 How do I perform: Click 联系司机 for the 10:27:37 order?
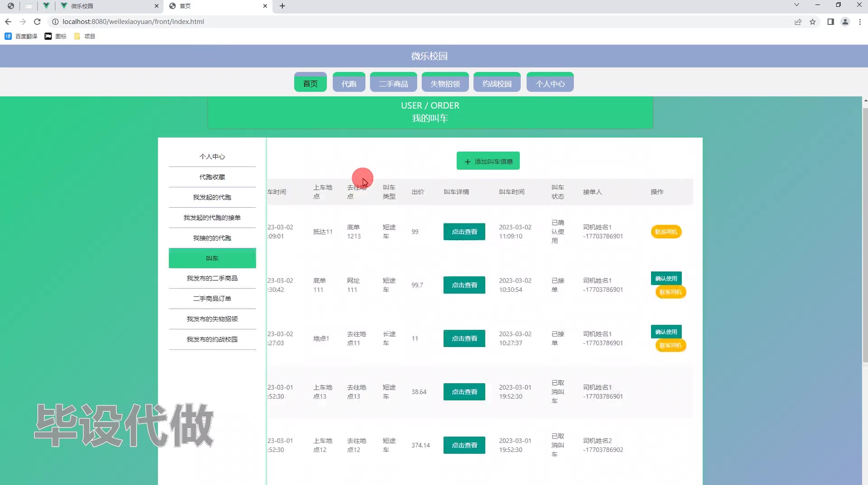coord(670,345)
